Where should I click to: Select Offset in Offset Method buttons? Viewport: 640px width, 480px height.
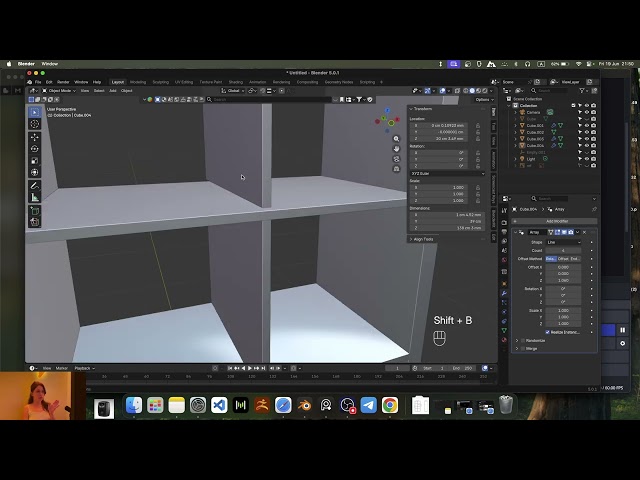(x=563, y=259)
